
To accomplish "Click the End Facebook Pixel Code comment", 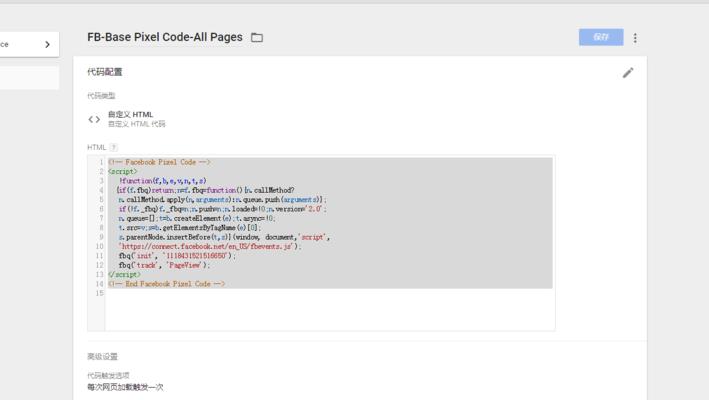I will click(166, 284).
